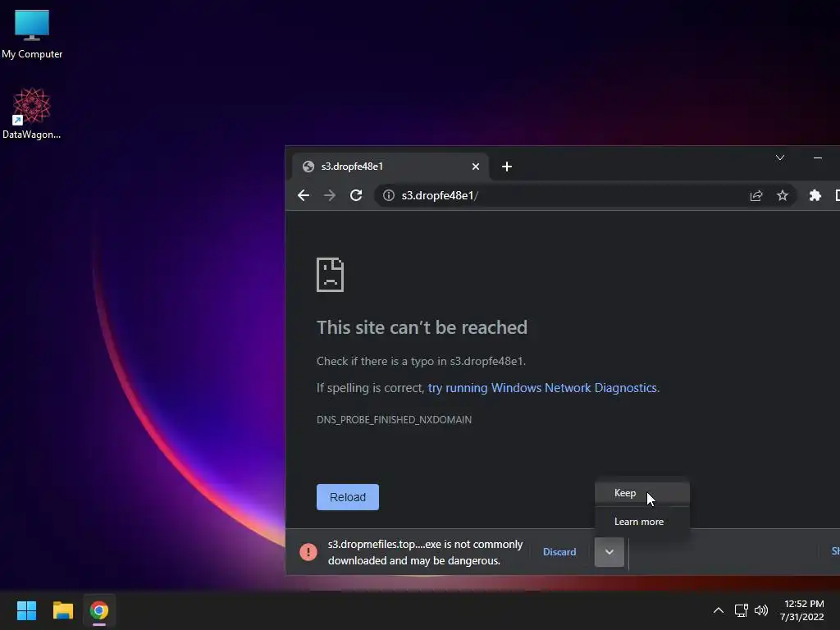
Task: Open the DataWagon desktop shortcut
Action: click(32, 113)
